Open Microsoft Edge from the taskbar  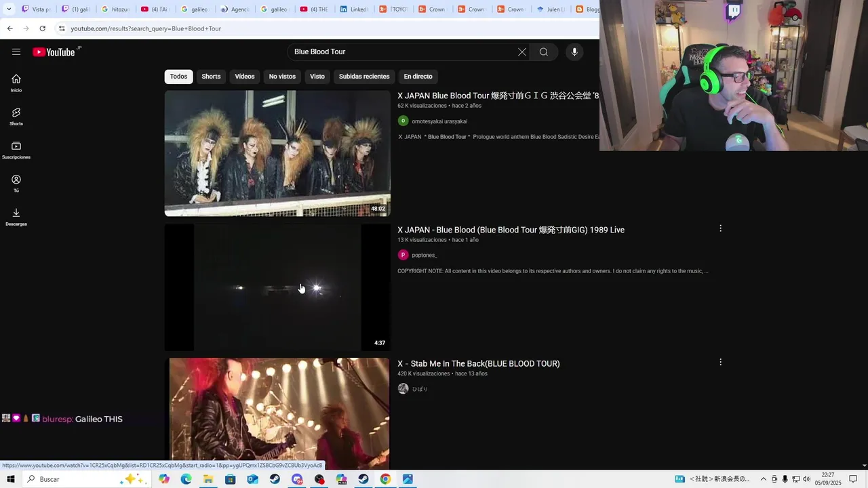(x=186, y=479)
